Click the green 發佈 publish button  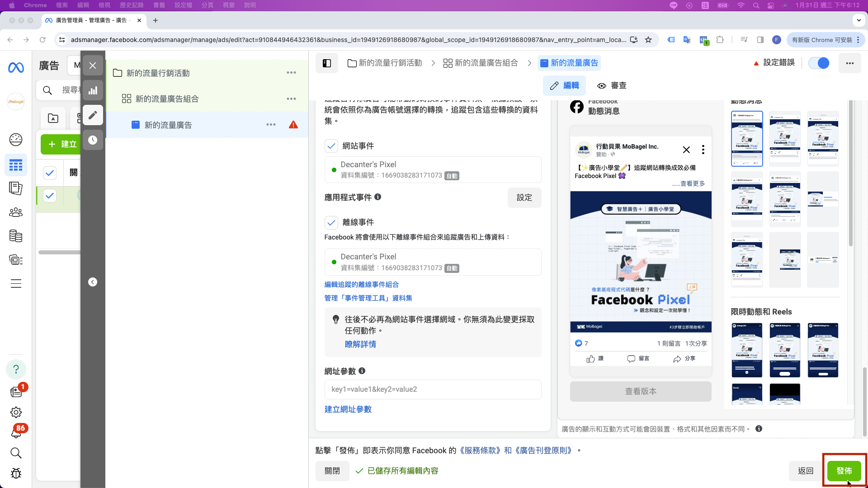coord(844,471)
